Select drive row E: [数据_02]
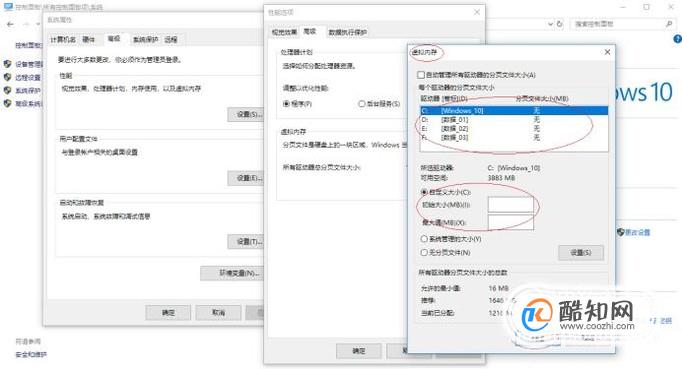Viewport: 682px width, 369px height. point(514,128)
